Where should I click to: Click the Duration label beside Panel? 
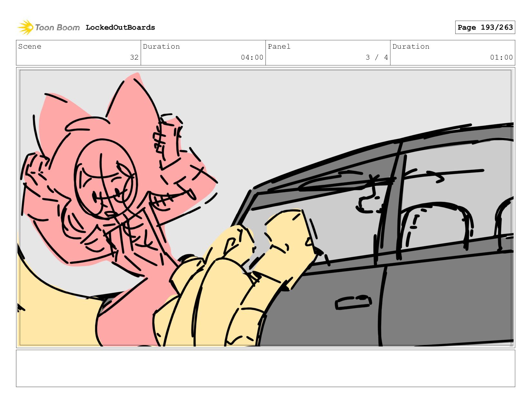411,46
